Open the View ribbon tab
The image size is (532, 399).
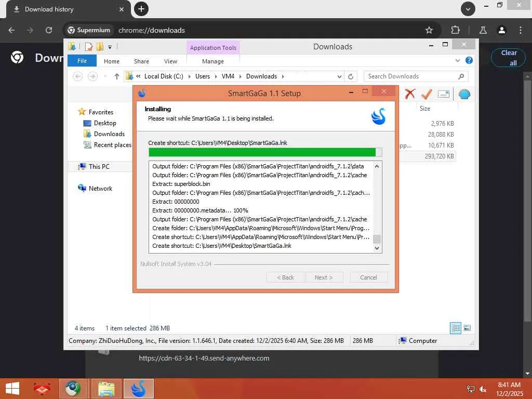170,61
